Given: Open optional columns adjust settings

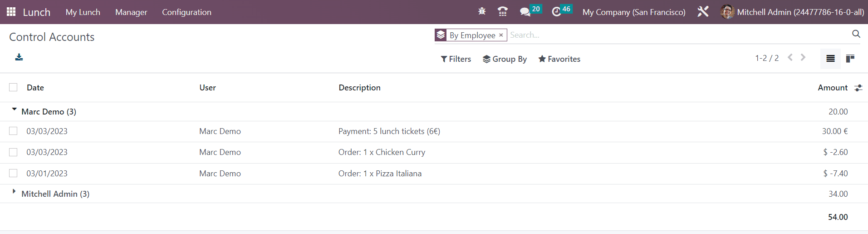Looking at the screenshot, I should (858, 88).
